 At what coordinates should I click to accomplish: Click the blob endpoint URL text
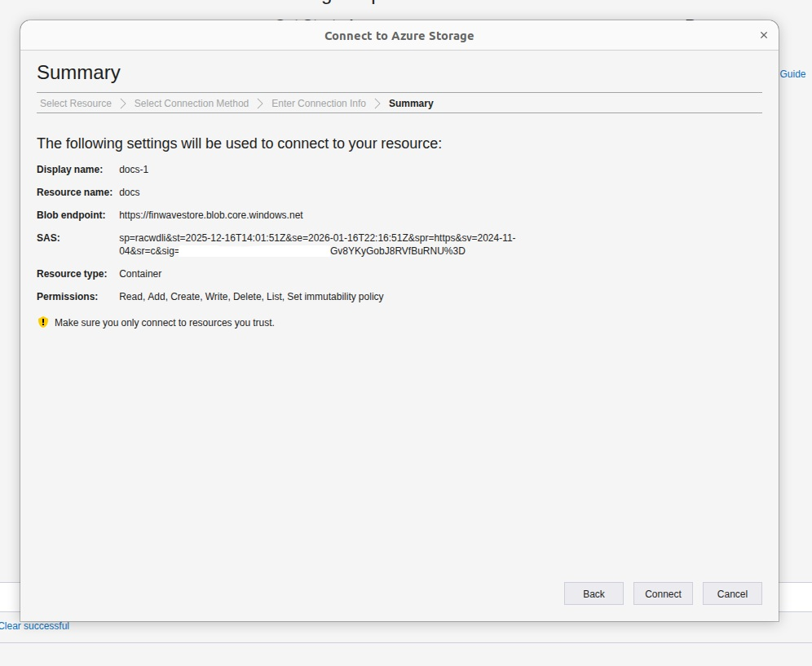tap(211, 215)
